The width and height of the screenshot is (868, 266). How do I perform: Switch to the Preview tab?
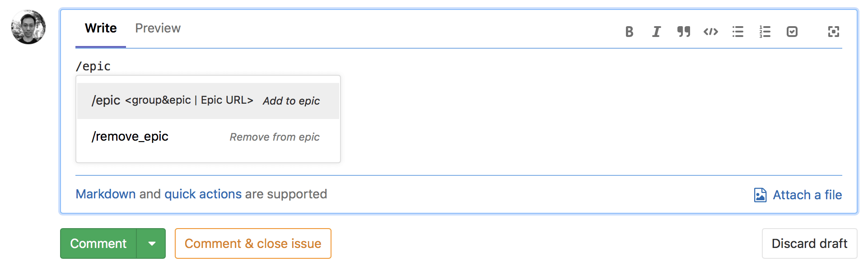[x=158, y=28]
